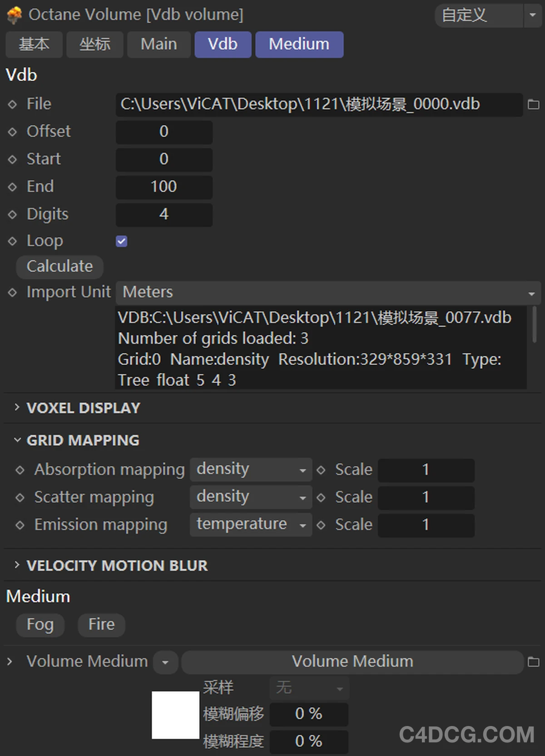This screenshot has width=545, height=756.
Task: Toggle Scatter mapping keyframe diamond
Action: click(x=20, y=498)
